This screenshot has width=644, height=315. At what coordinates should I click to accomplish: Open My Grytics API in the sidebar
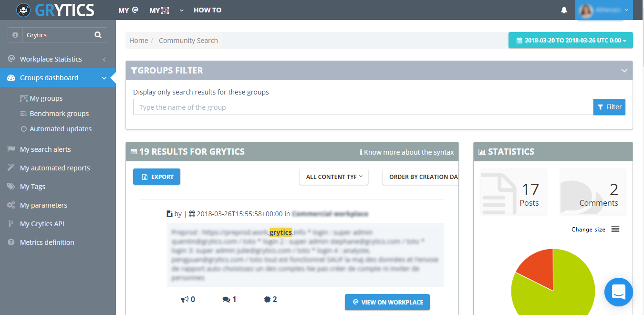tap(42, 224)
